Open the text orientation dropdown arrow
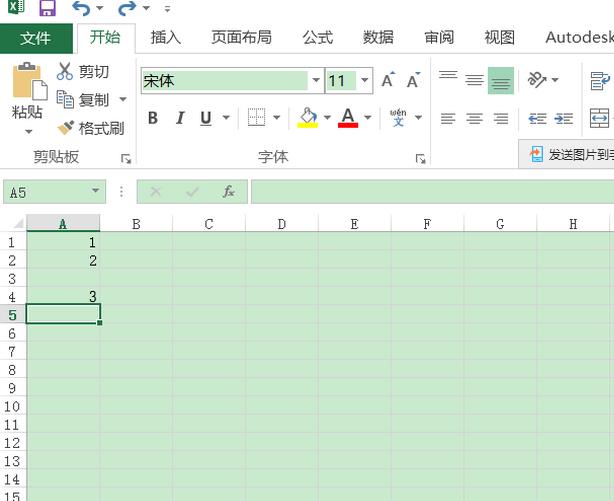Viewport: 614px width, 501px height. click(x=555, y=80)
